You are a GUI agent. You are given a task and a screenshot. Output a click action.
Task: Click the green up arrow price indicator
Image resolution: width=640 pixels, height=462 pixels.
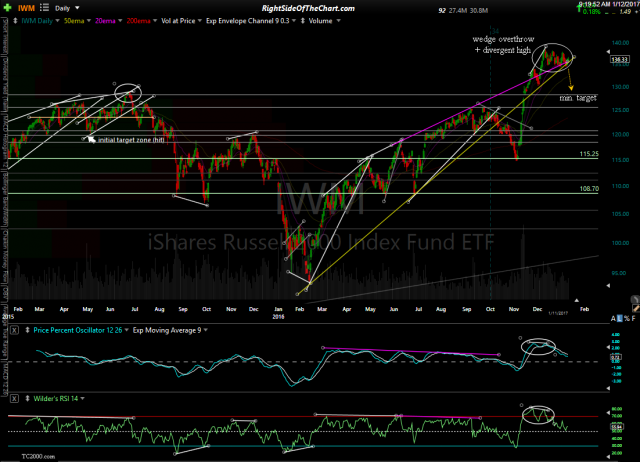(x=579, y=8)
